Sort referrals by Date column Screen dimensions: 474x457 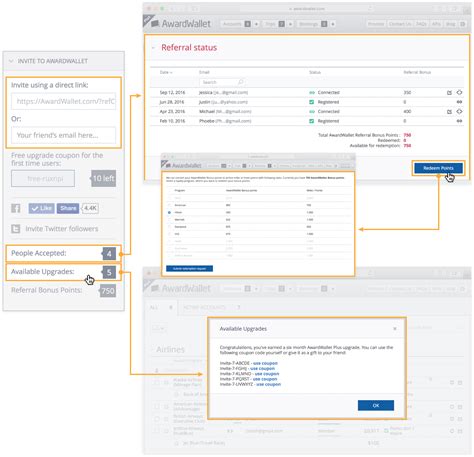point(166,72)
